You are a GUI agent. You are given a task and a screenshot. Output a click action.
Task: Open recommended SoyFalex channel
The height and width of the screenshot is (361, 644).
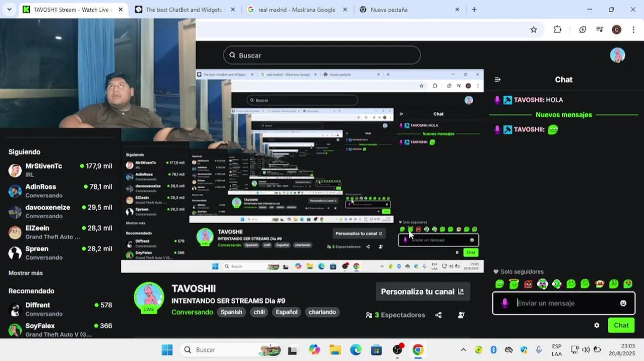pos(60,329)
